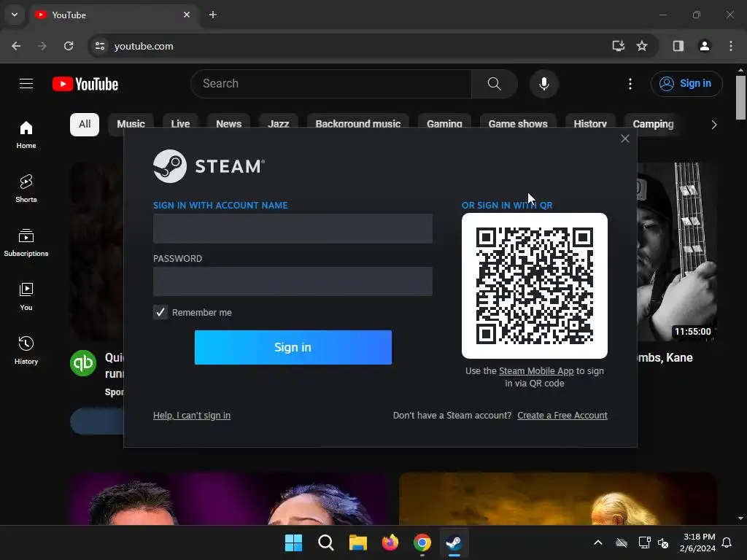Image resolution: width=747 pixels, height=560 pixels.
Task: Close the Steam sign-in dialog
Action: pos(625,139)
